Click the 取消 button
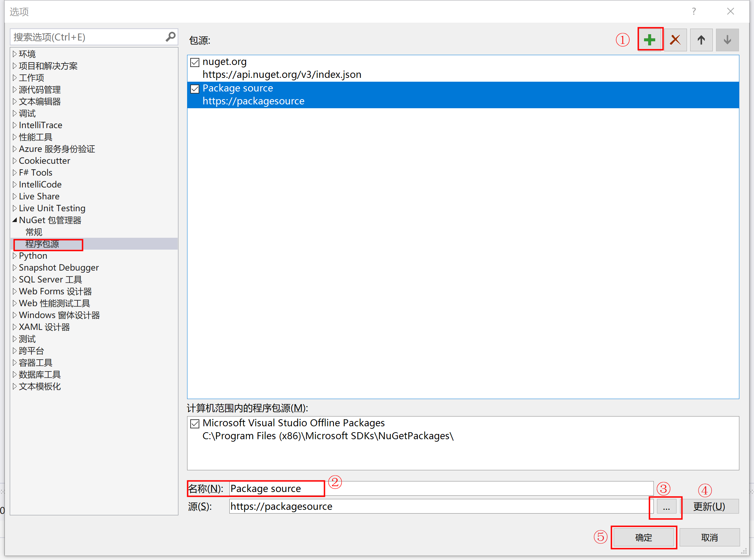This screenshot has width=754, height=560. pos(709,538)
